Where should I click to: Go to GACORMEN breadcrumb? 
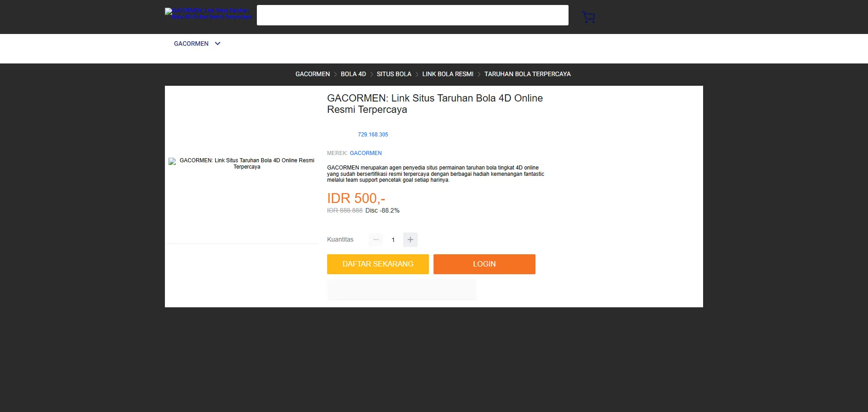(x=312, y=74)
